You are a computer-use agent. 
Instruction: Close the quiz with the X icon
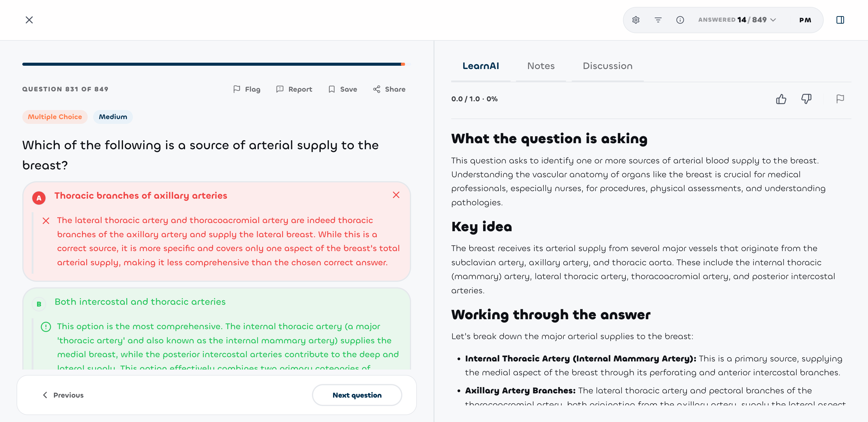tap(29, 20)
